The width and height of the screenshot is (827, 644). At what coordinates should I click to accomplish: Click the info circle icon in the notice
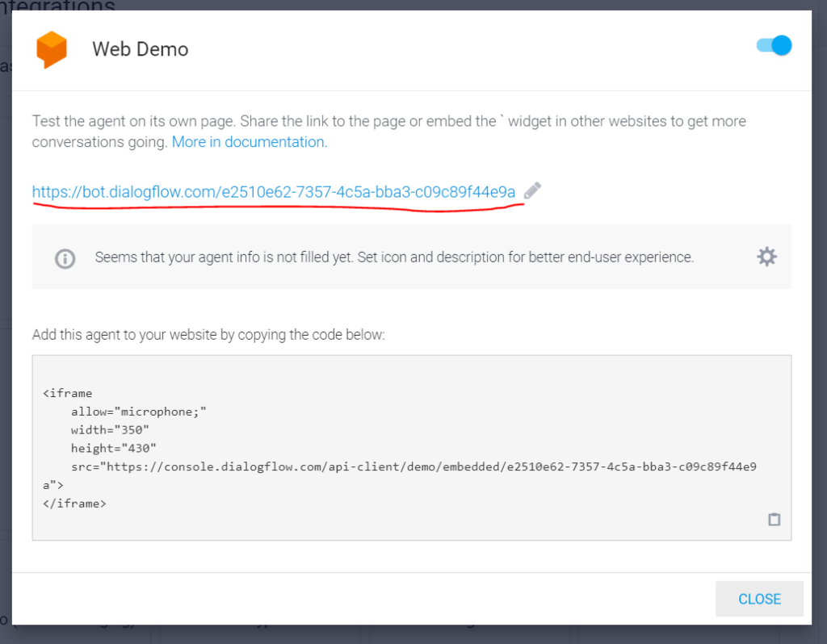point(65,258)
